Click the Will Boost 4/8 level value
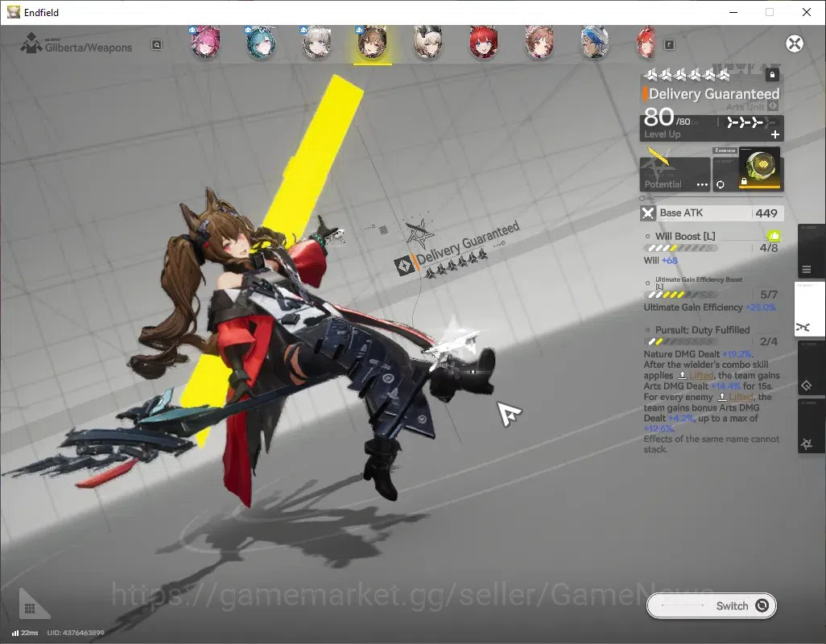This screenshot has width=826, height=644. click(769, 248)
